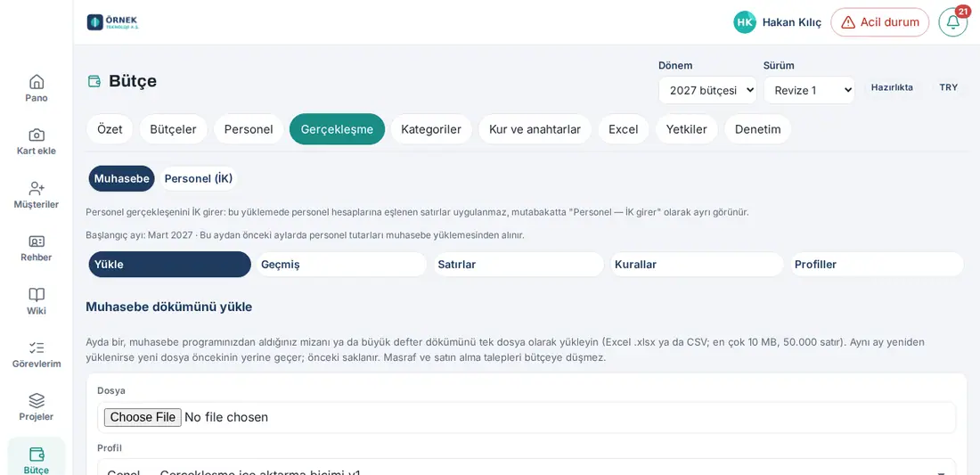Switch to the Kategoriler tab
The image size is (980, 475).
(x=431, y=129)
